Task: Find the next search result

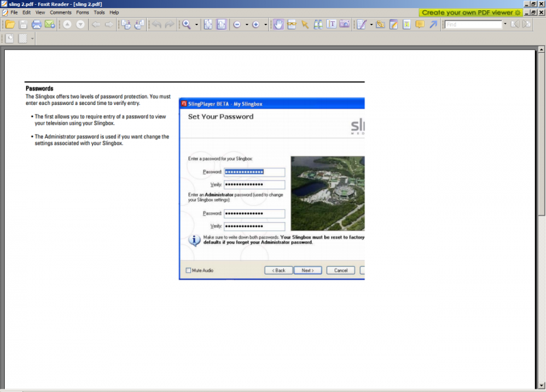Action: point(527,25)
